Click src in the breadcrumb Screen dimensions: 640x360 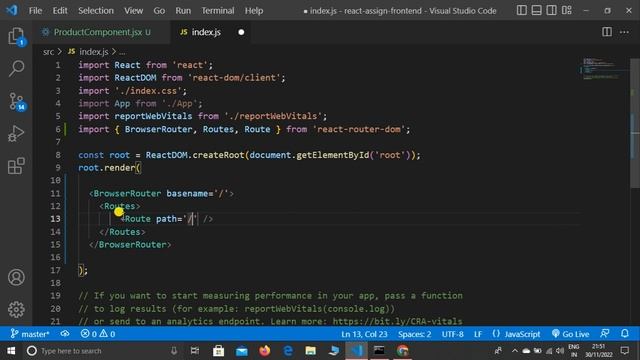click(48, 52)
